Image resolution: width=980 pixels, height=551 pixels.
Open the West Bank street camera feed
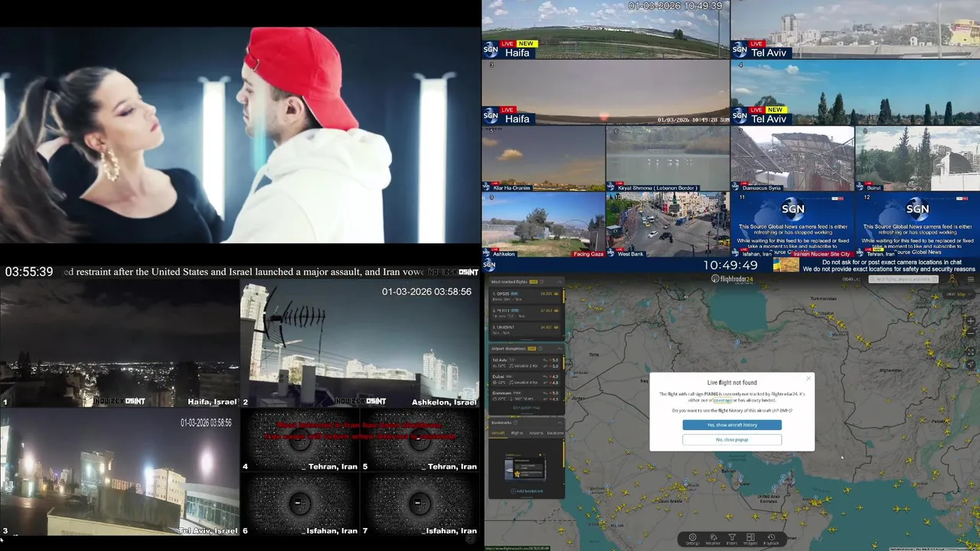point(668,225)
